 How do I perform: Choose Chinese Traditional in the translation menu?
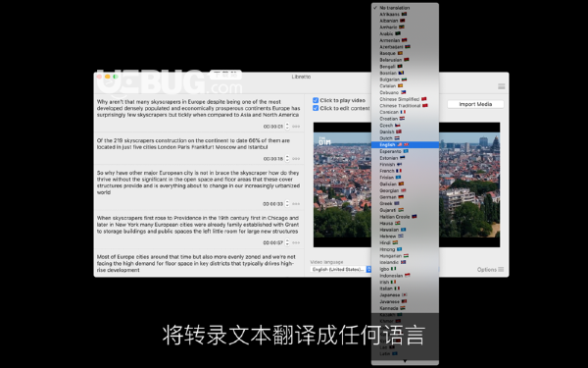click(405, 106)
